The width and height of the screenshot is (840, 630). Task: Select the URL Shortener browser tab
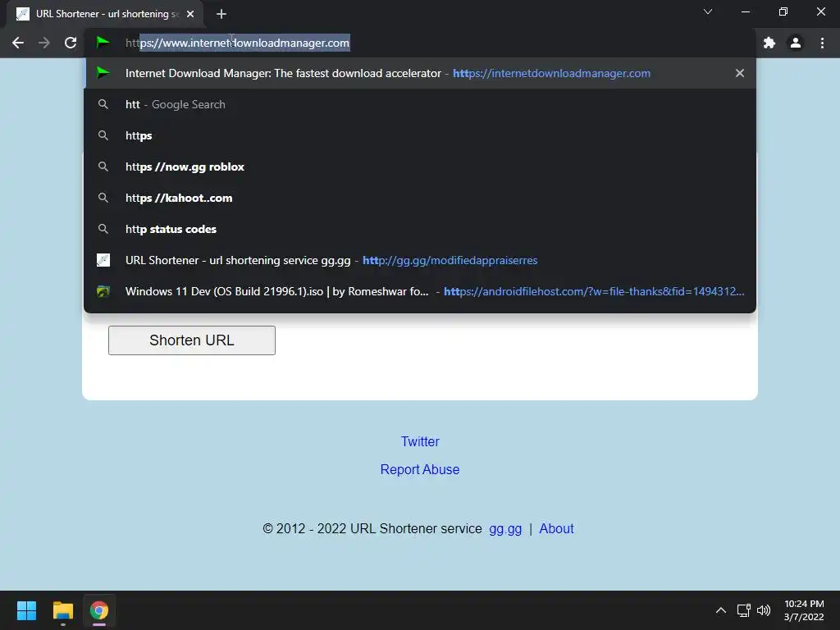105,14
